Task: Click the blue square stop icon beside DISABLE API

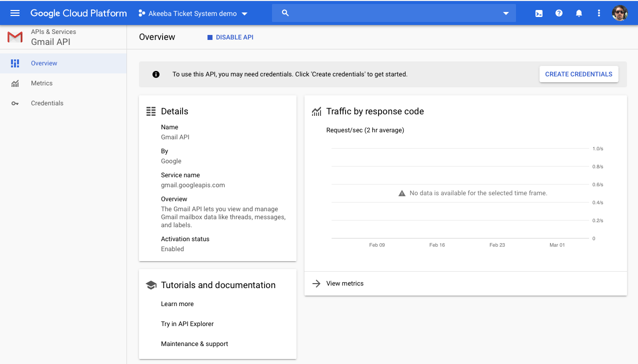Action: (x=210, y=37)
